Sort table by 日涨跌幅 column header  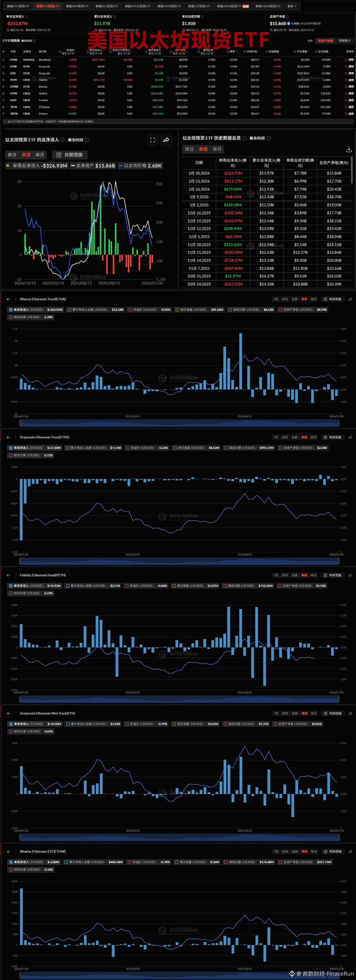tap(274, 51)
